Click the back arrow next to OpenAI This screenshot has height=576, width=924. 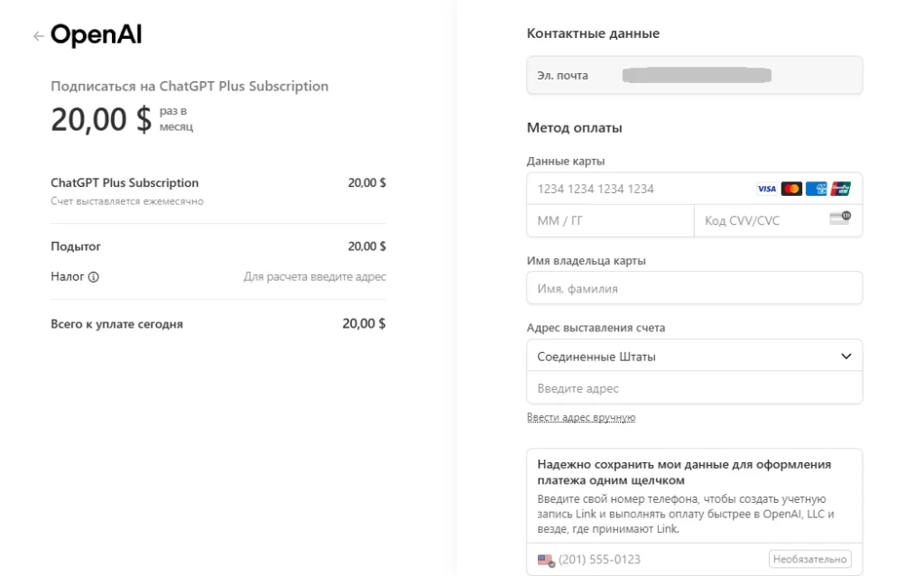[x=38, y=36]
